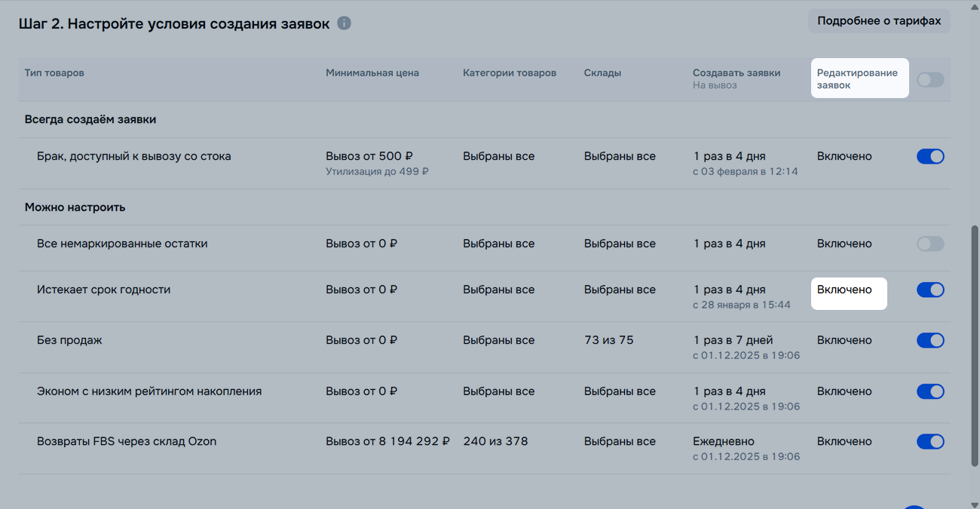This screenshot has width=980, height=509.
Task: Click minimum price Вывоз от 8 194 292 ₽
Action: pos(387,441)
